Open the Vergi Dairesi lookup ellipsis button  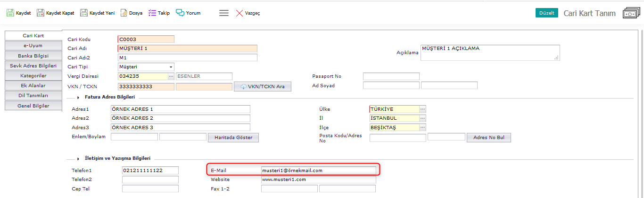tap(171, 76)
